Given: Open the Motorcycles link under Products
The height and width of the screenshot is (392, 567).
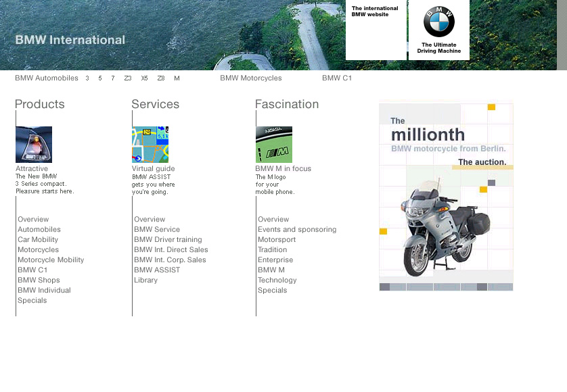Looking at the screenshot, I should (39, 249).
